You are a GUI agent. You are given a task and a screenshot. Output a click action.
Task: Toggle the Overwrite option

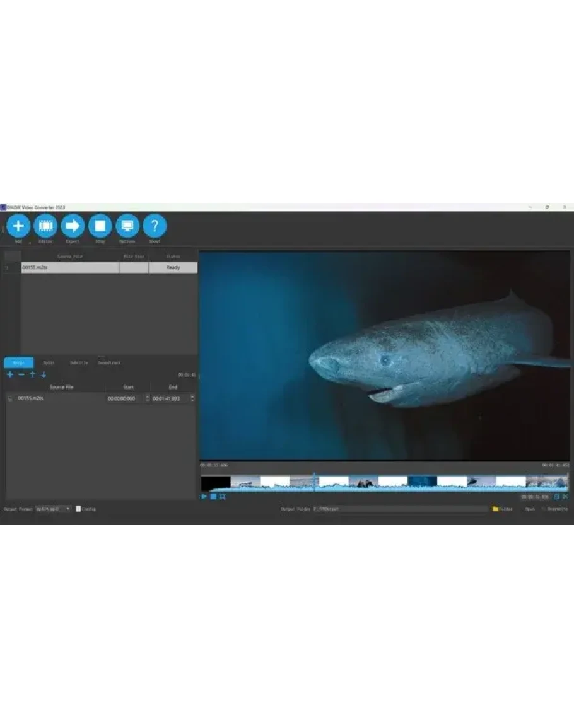click(x=544, y=509)
